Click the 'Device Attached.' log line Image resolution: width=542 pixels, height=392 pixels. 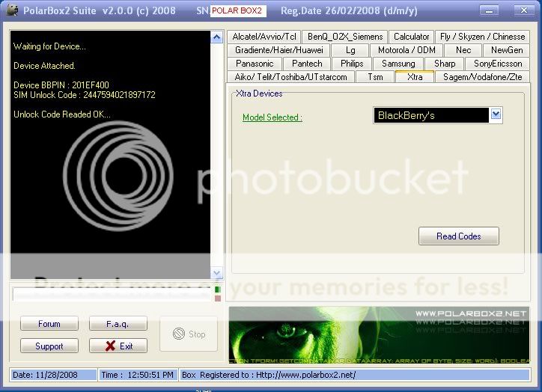click(44, 66)
